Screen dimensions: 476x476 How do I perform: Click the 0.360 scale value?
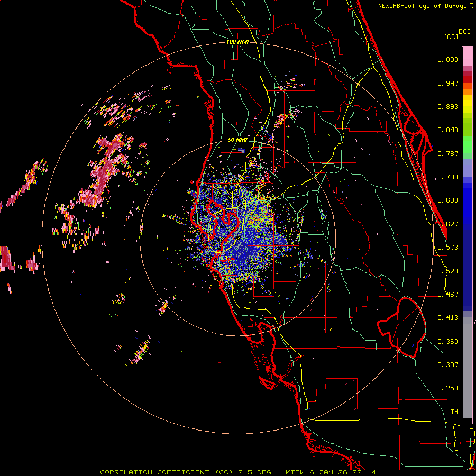coord(448,342)
